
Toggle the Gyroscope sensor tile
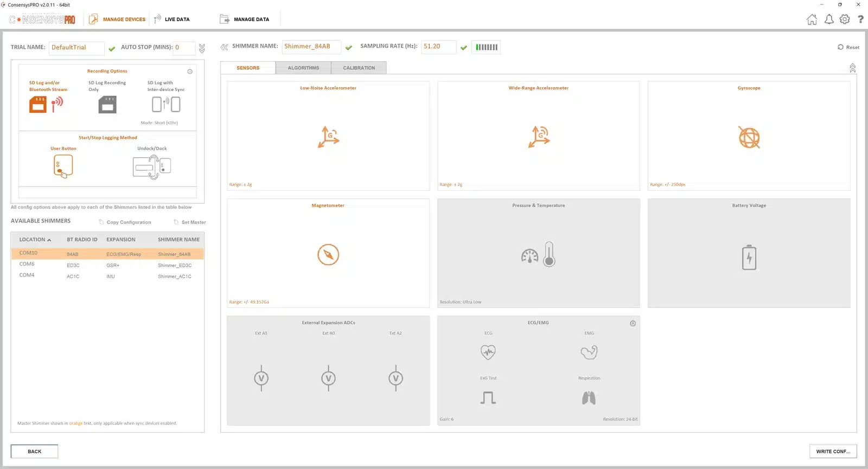(x=749, y=136)
